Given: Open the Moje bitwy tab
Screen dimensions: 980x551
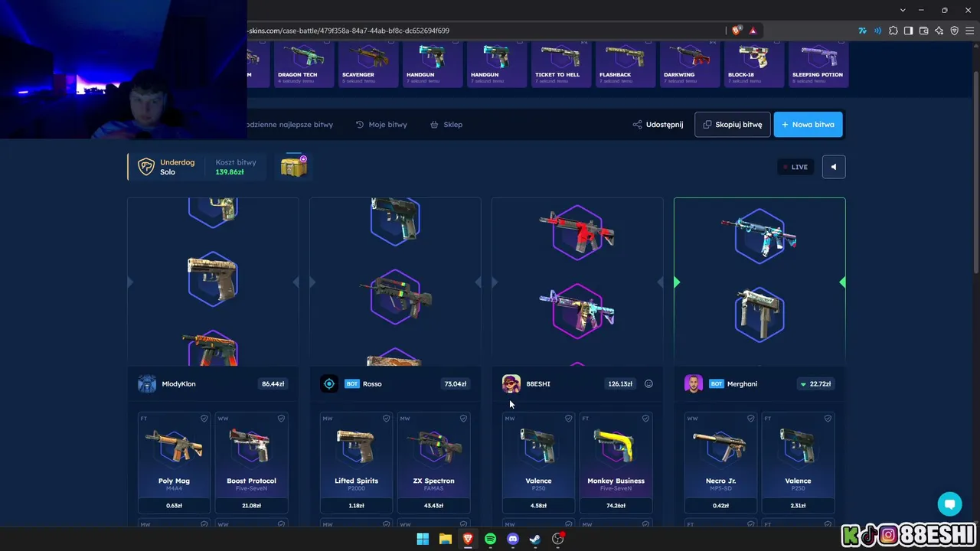Looking at the screenshot, I should click(381, 124).
